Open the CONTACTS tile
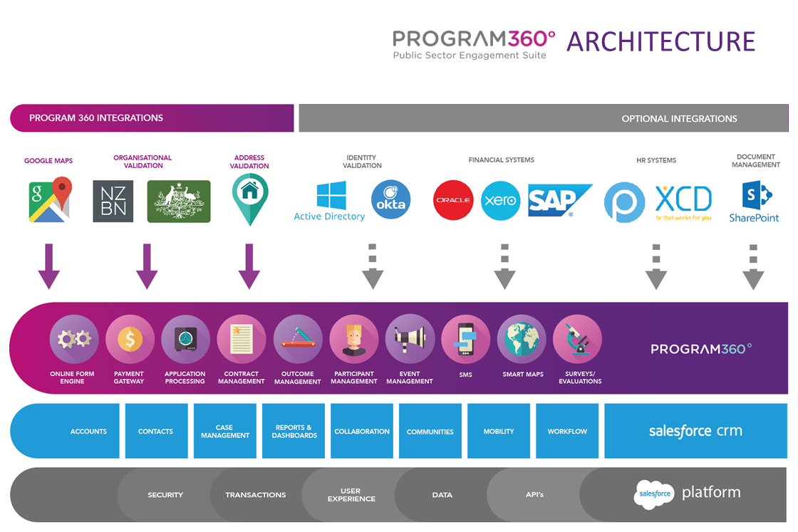 pos(156,432)
